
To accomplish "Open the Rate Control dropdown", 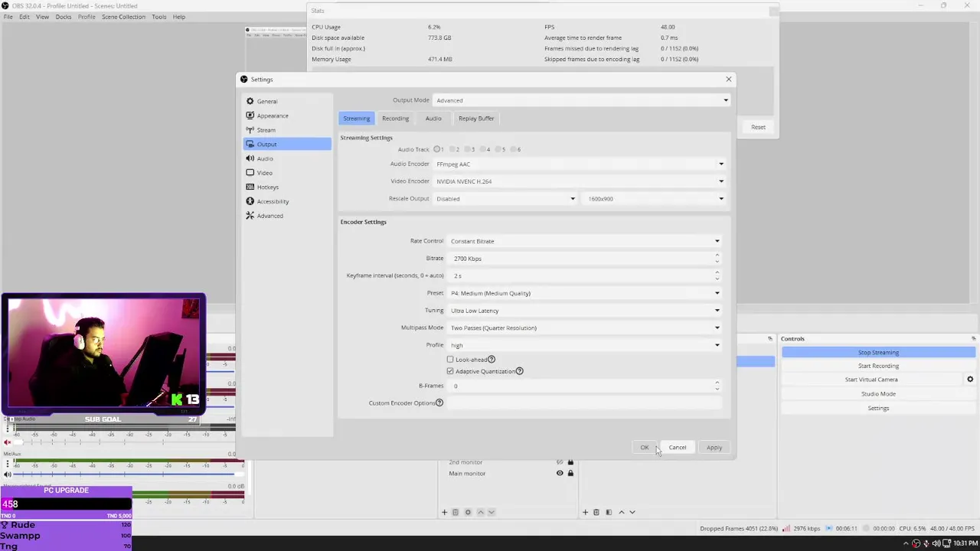I will tap(585, 241).
